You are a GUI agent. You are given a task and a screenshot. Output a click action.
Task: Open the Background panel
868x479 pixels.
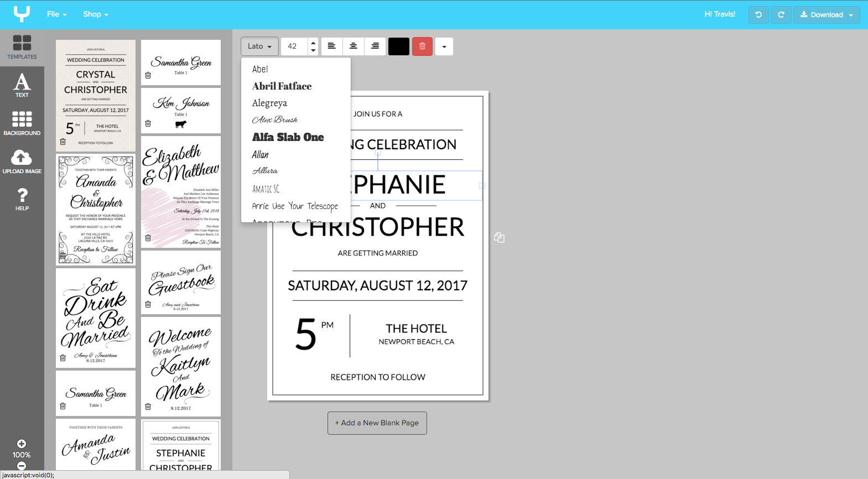22,123
